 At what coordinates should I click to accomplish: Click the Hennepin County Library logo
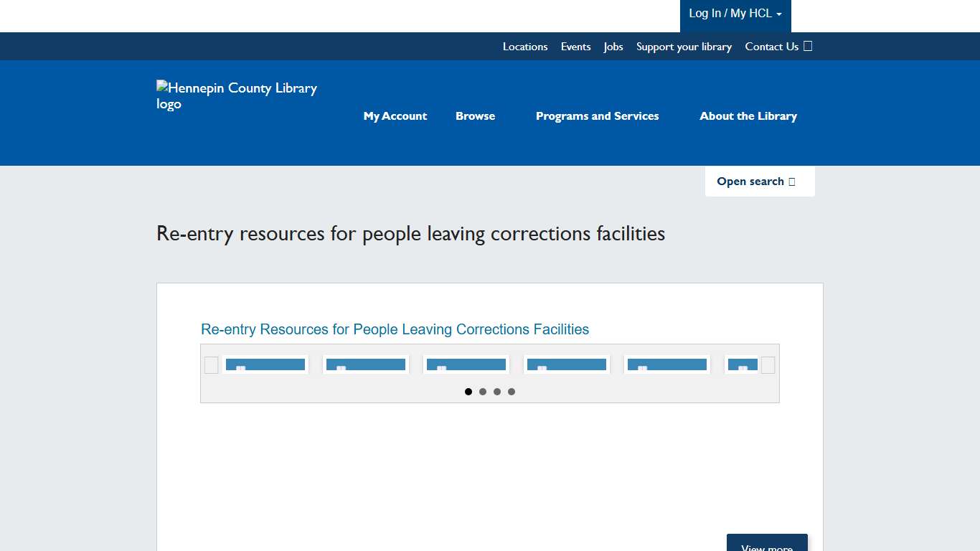(236, 95)
